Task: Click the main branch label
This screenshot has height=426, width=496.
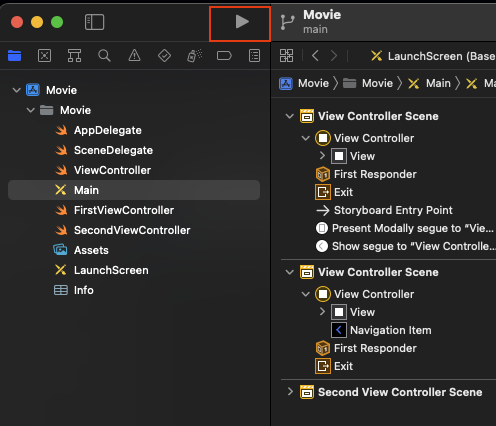Action: click(315, 29)
